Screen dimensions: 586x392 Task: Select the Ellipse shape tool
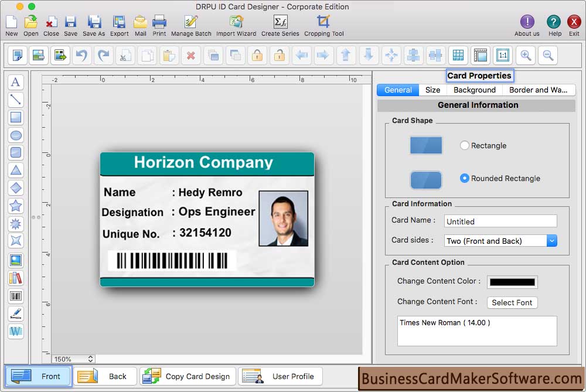click(x=16, y=135)
